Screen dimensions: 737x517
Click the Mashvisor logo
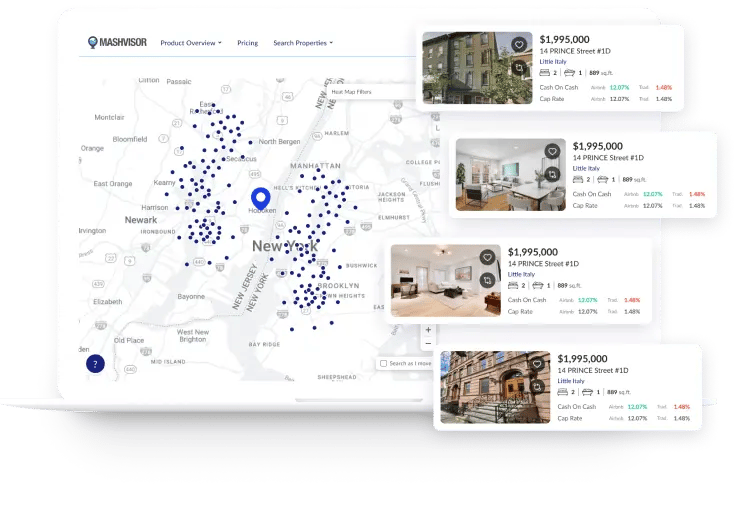point(117,42)
